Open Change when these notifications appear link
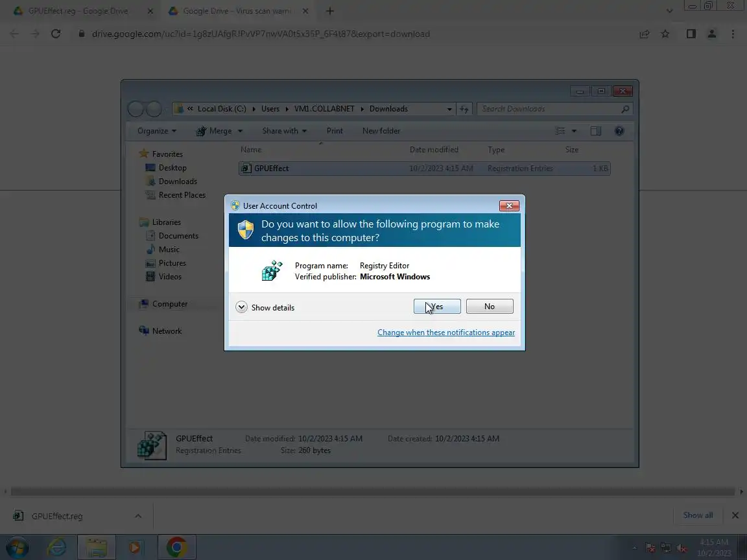 (446, 332)
